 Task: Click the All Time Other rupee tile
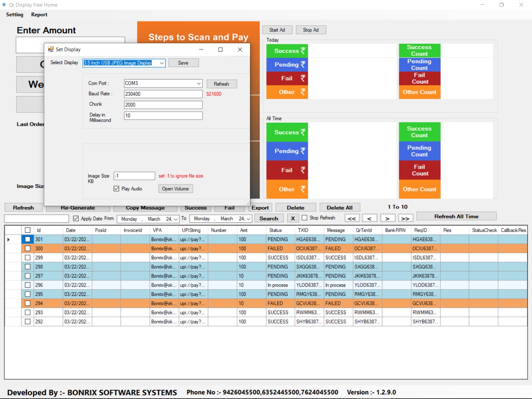[x=287, y=189]
